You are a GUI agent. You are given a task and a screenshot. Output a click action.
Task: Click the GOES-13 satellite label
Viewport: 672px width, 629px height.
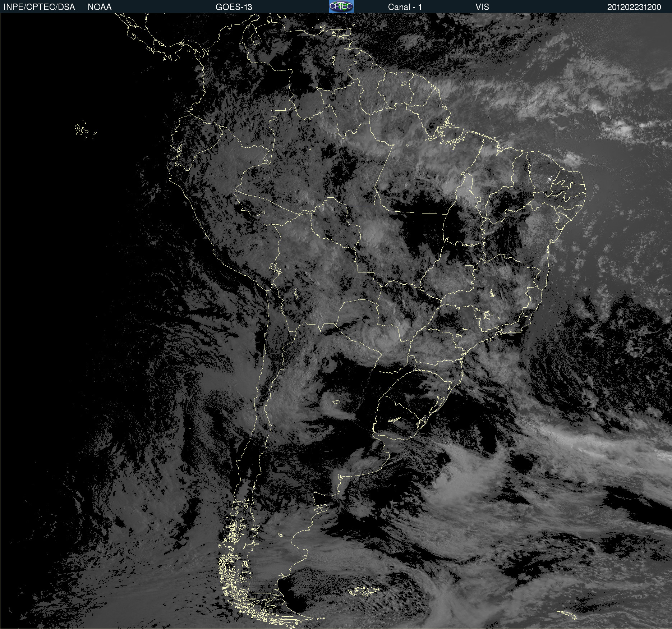point(234,7)
